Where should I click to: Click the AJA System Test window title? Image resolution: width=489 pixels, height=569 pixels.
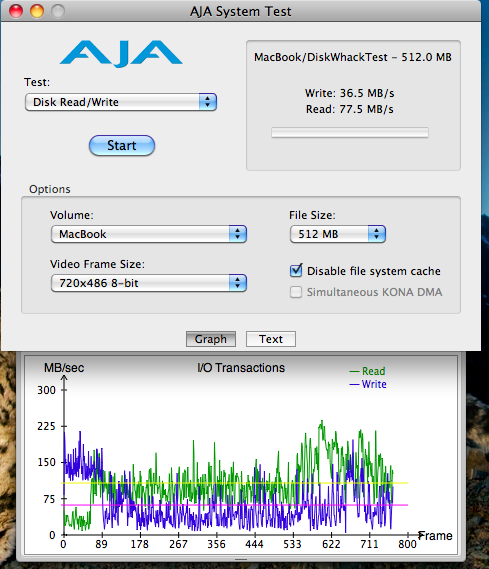click(x=241, y=11)
